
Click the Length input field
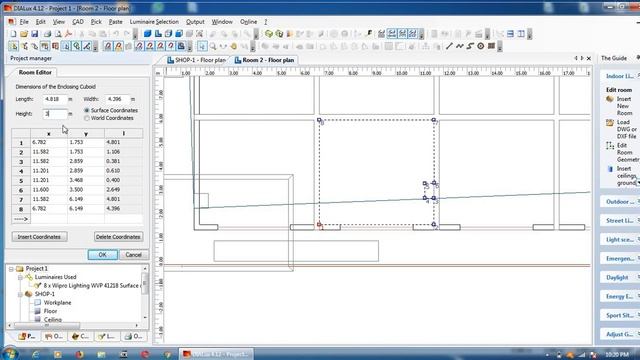[x=54, y=99]
